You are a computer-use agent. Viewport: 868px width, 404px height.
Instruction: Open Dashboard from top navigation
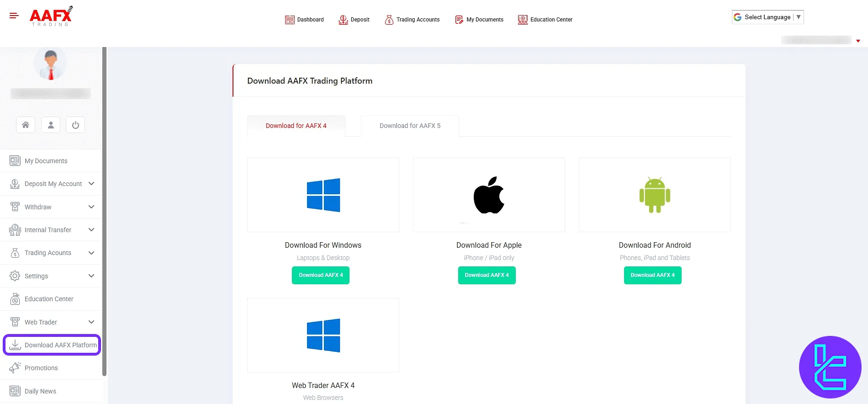point(304,20)
